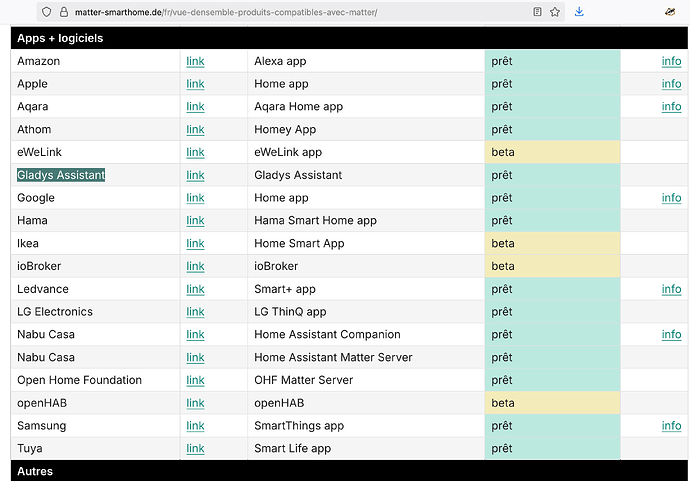Open info for Home Assistant Companion

point(671,335)
